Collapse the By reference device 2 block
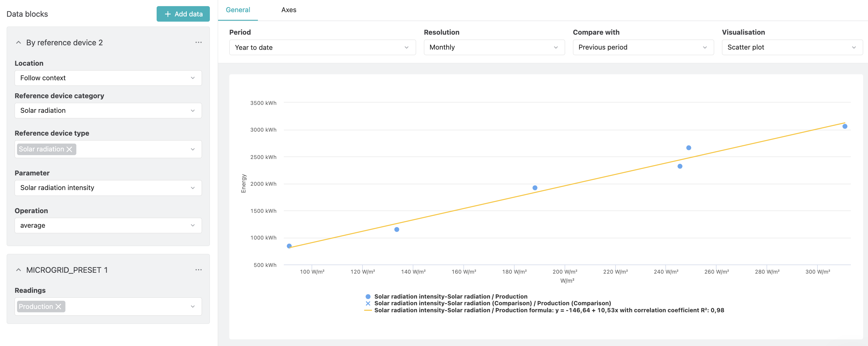The height and width of the screenshot is (346, 868). tap(19, 43)
